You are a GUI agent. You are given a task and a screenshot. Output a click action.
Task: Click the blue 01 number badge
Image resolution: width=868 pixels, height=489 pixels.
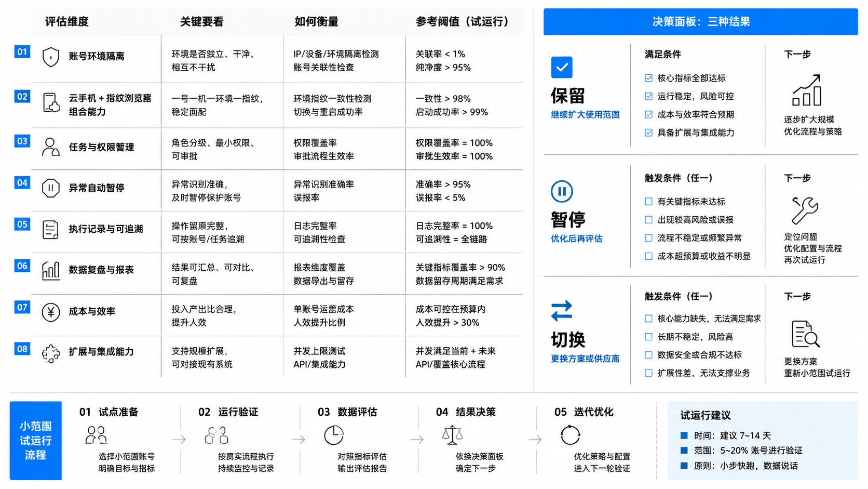click(22, 51)
